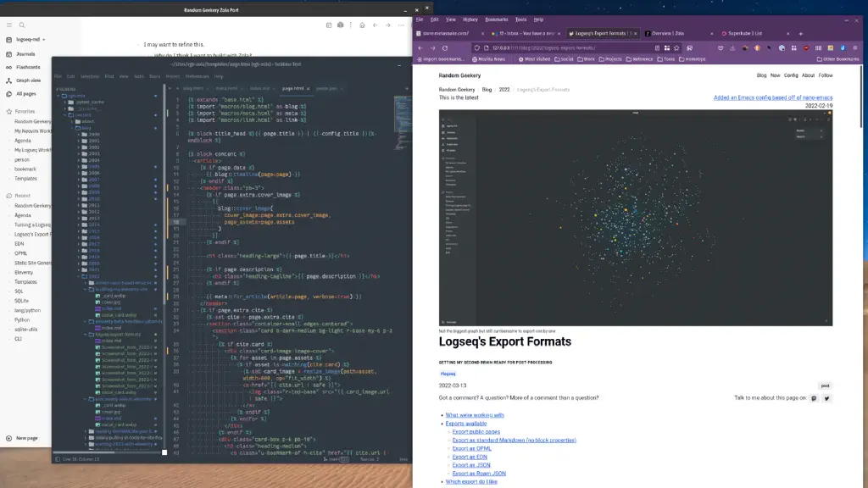Click 'Config' in site navigation
The height and width of the screenshot is (488, 868).
tap(791, 75)
